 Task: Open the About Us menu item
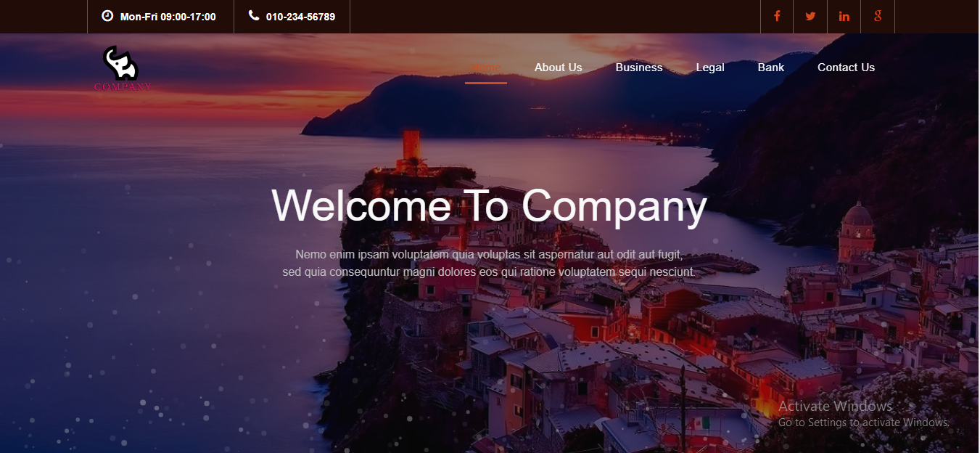tap(559, 68)
